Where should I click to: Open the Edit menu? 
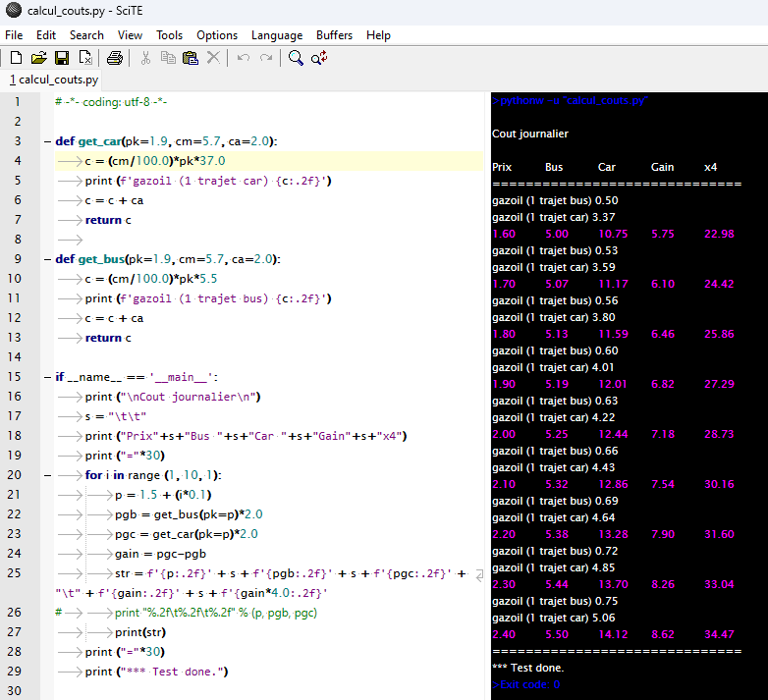46,35
